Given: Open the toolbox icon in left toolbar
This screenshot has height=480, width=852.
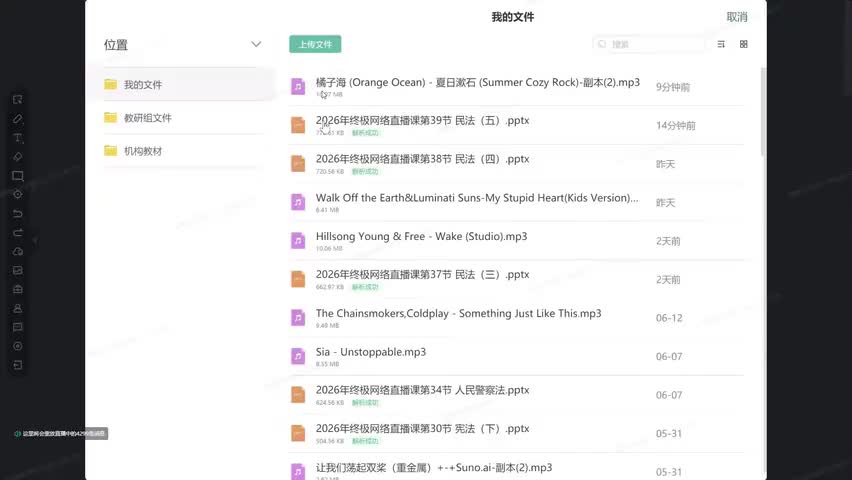Looking at the screenshot, I should point(17,289).
